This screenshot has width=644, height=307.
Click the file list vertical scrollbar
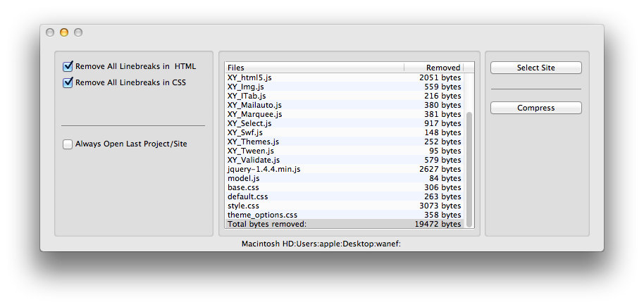pyautogui.click(x=469, y=168)
